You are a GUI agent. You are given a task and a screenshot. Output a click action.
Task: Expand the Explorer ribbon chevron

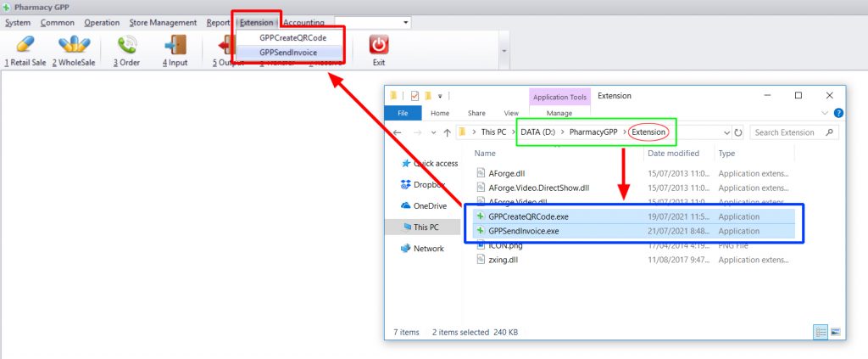(825, 113)
